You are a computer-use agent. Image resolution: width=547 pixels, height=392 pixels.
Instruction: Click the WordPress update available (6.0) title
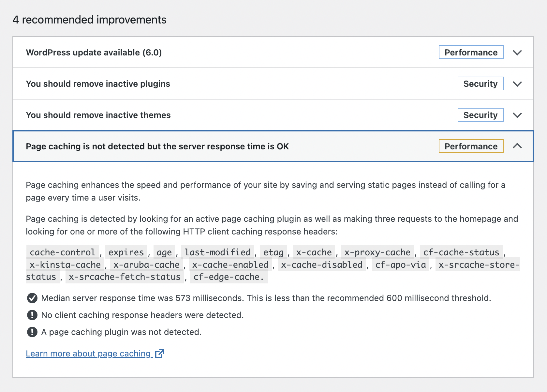point(94,53)
